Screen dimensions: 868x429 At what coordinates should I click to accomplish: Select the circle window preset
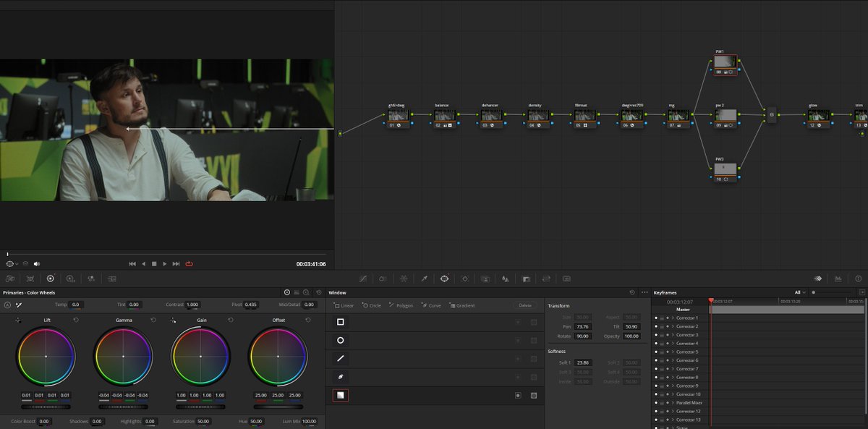point(340,340)
